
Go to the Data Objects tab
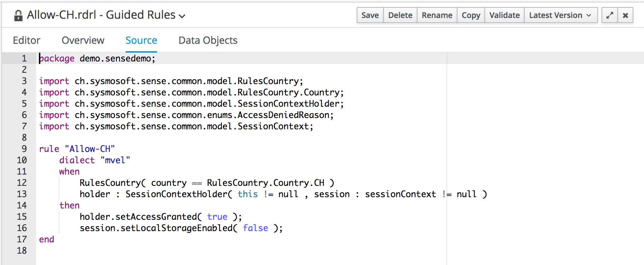(x=208, y=40)
